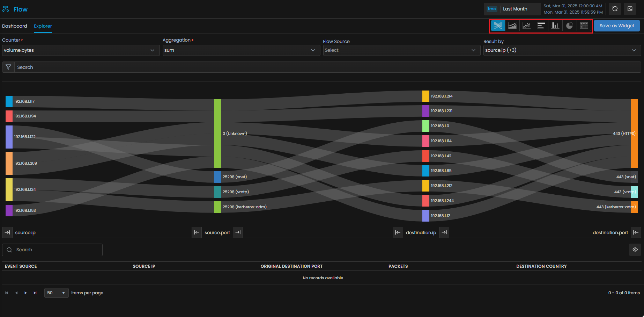Image resolution: width=644 pixels, height=317 pixels.
Task: Click the 192.168.1.122 source node
Action: 9,137
